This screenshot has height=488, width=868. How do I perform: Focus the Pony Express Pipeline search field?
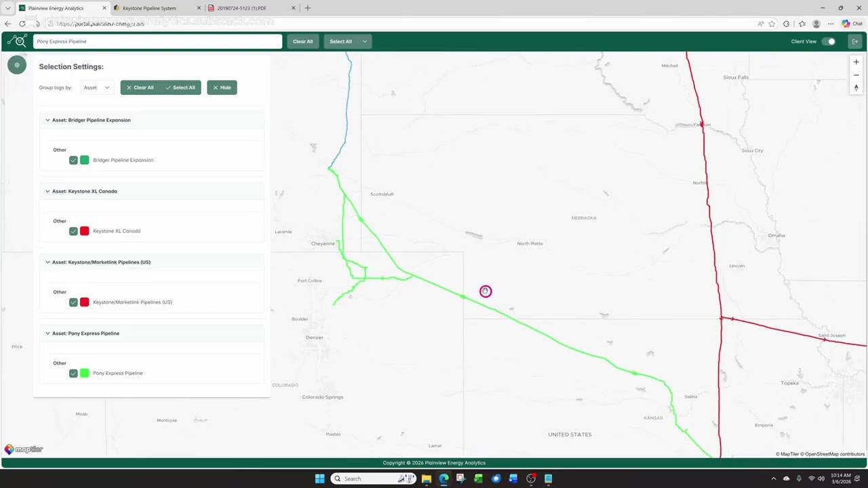157,41
